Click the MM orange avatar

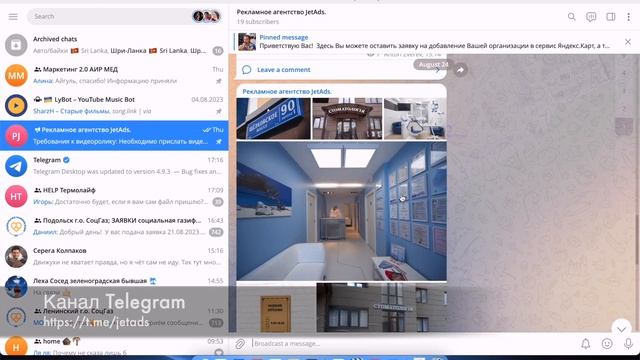[x=16, y=75]
